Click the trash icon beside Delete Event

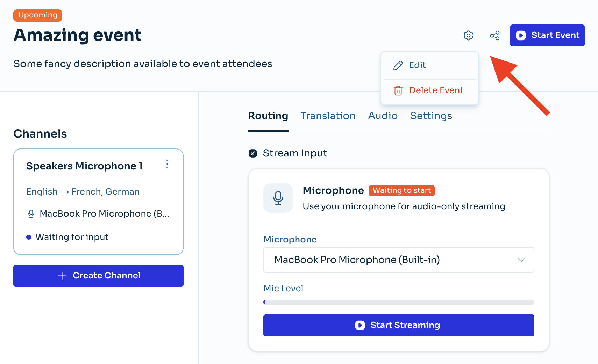[x=398, y=90]
